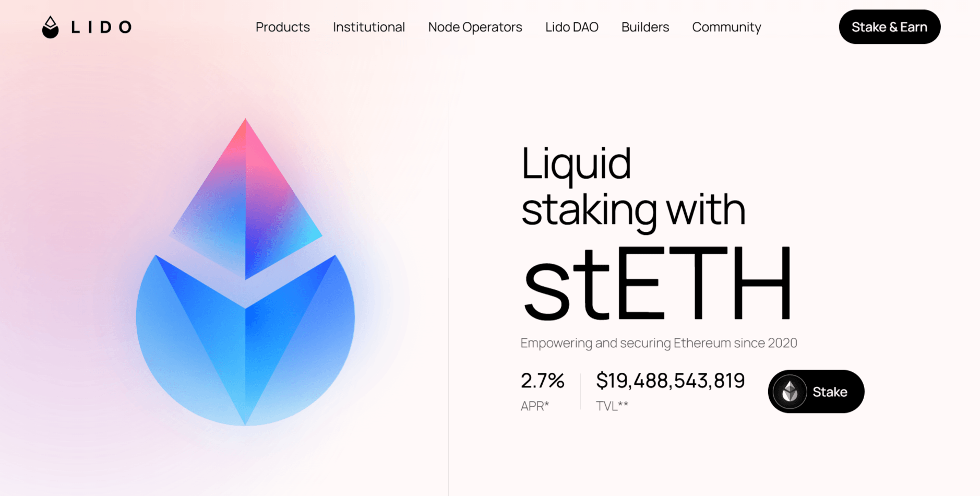Click the LIDO wordmark next to the logo
Viewport: 980px width, 496px height.
tap(103, 27)
